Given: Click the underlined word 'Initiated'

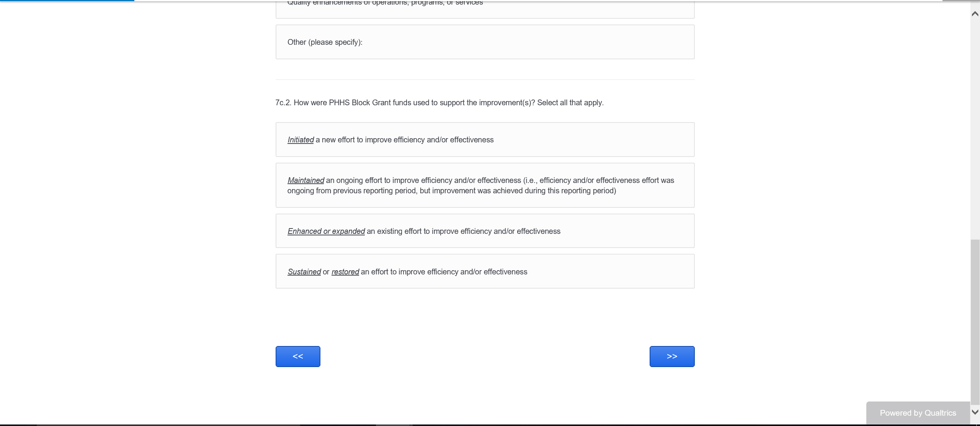Looking at the screenshot, I should (301, 140).
